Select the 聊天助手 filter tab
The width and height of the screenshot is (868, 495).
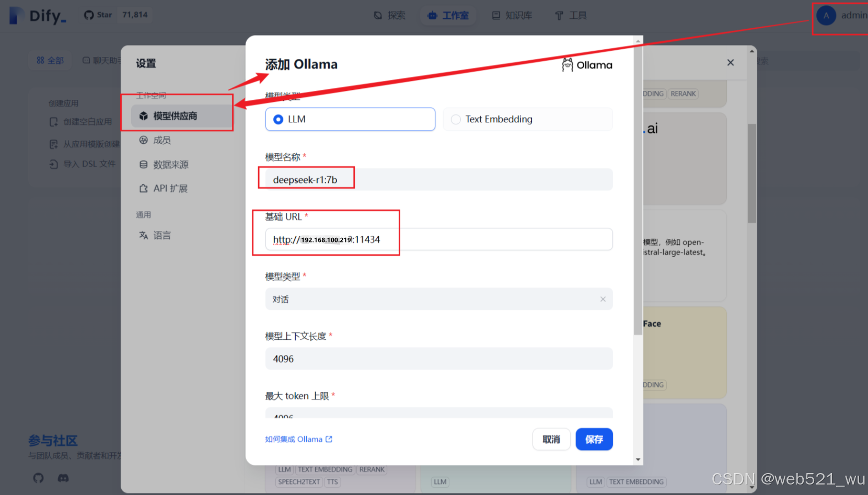101,61
